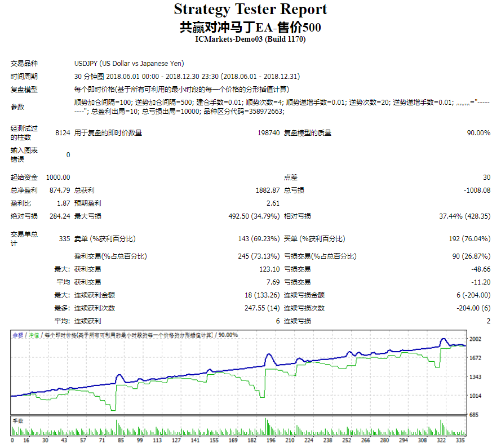Select short positions 143 (69.23%)
The image size is (501, 448).
click(x=259, y=239)
